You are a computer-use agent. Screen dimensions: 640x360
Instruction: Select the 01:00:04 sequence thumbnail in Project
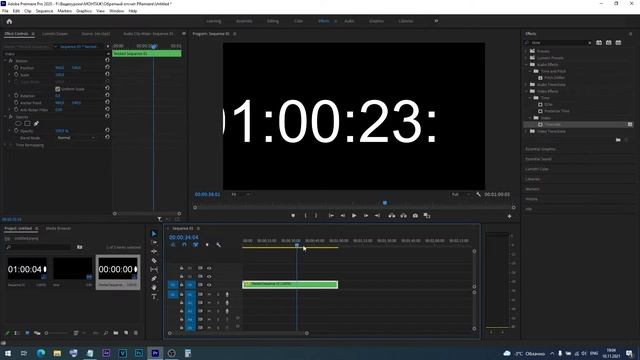tap(27, 269)
